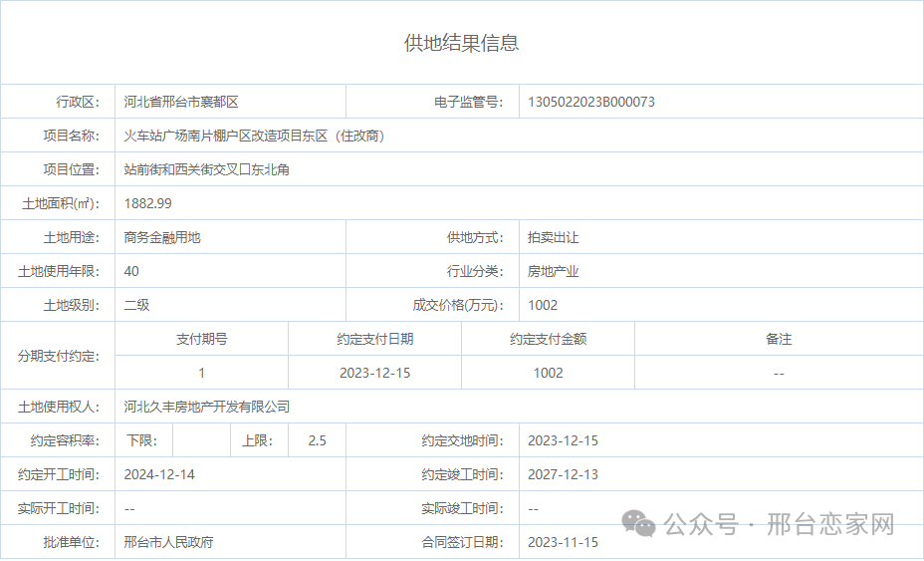Select the 约定开工时间 label
This screenshot has width=924, height=561.
(x=59, y=475)
